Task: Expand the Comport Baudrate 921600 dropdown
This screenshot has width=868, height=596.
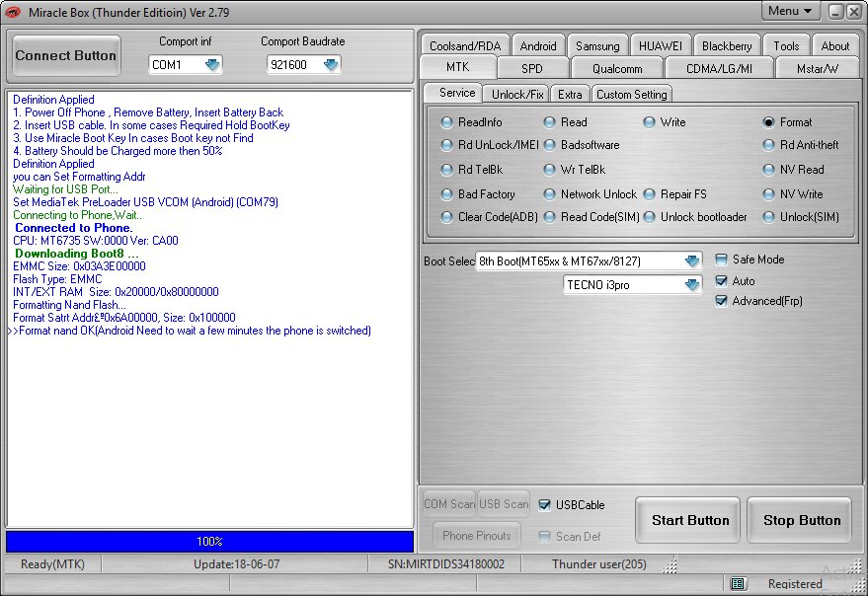Action: [x=331, y=65]
